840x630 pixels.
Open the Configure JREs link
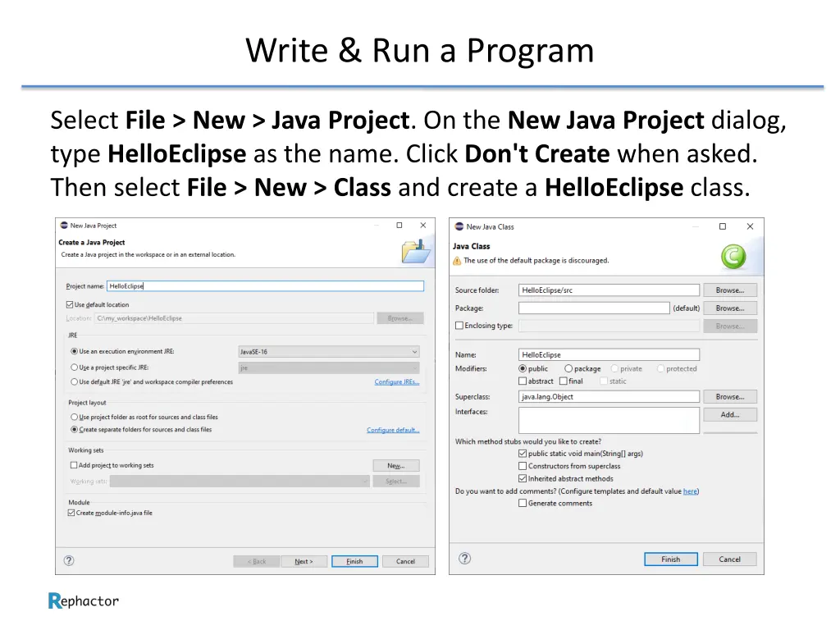pyautogui.click(x=397, y=382)
